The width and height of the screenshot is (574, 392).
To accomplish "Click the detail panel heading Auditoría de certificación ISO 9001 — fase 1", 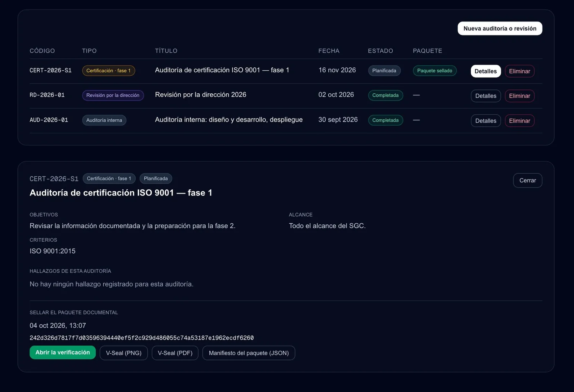I will click(121, 193).
